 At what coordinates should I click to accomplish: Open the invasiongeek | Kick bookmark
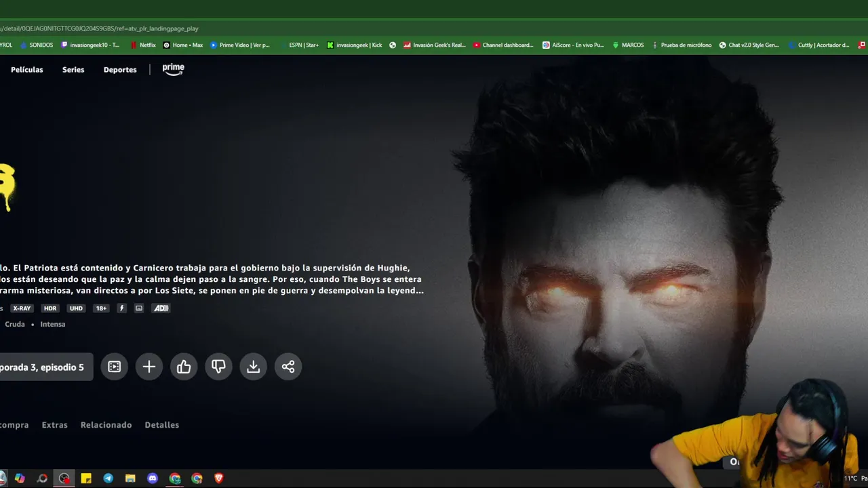click(x=355, y=45)
